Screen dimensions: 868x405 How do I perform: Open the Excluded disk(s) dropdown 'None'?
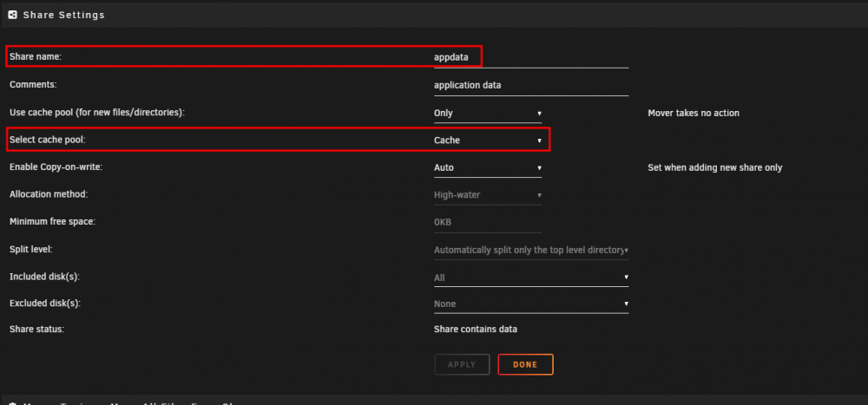click(531, 304)
